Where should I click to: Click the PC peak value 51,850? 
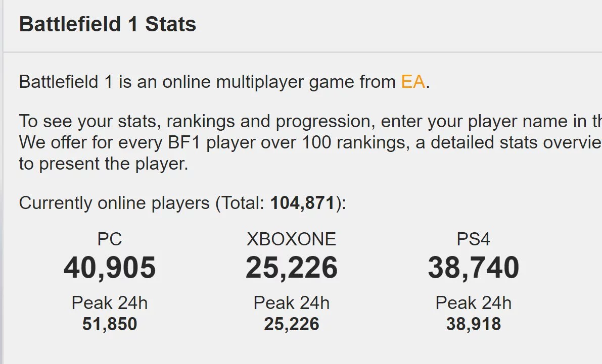pyautogui.click(x=110, y=324)
